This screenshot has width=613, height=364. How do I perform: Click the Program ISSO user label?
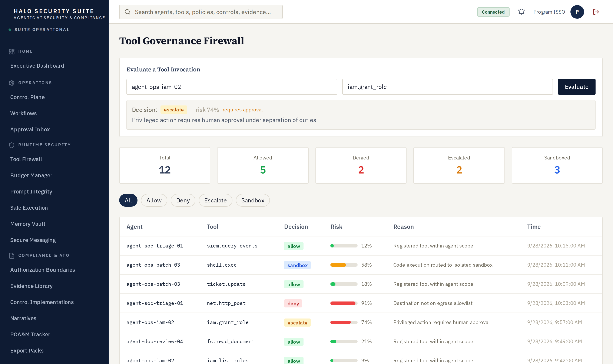coord(549,12)
